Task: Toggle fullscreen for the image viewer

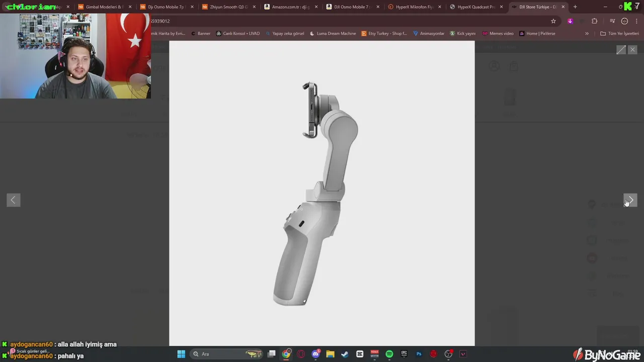Action: [621, 49]
